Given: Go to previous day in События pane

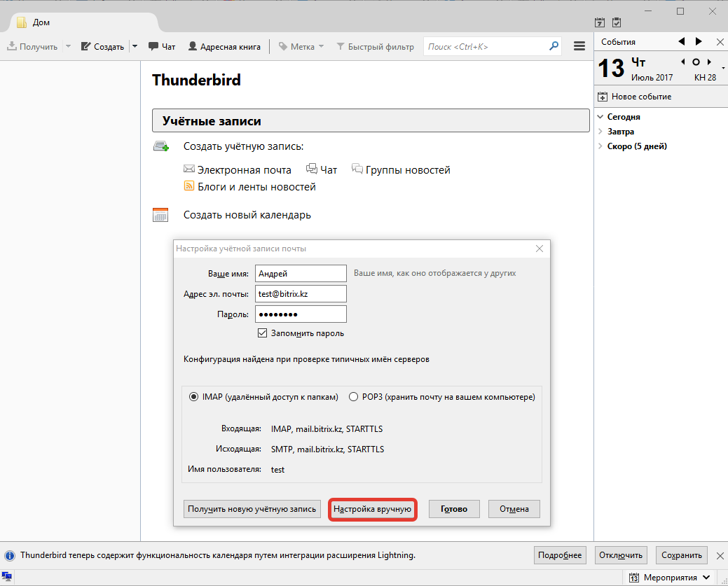Looking at the screenshot, I should pyautogui.click(x=682, y=41).
